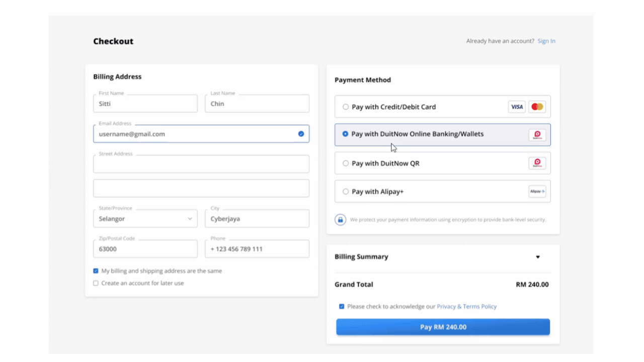
Task: Click the Mastercard logo
Action: 537,107
